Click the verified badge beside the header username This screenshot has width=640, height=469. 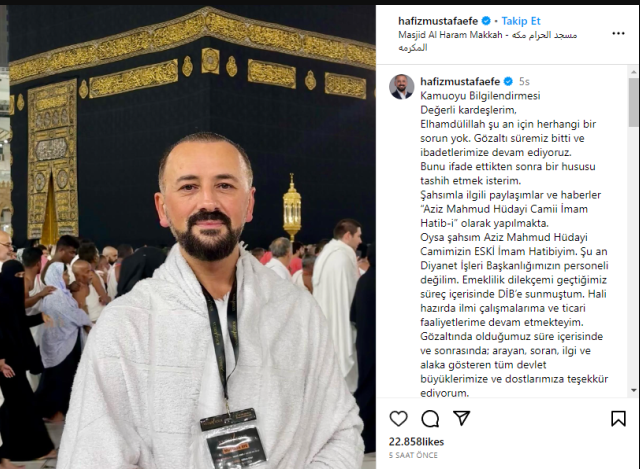coord(486,21)
